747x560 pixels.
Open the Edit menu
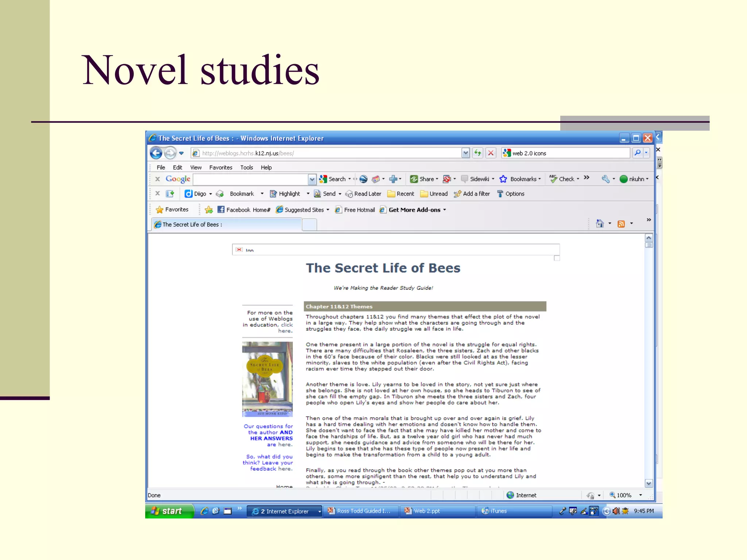coord(178,167)
